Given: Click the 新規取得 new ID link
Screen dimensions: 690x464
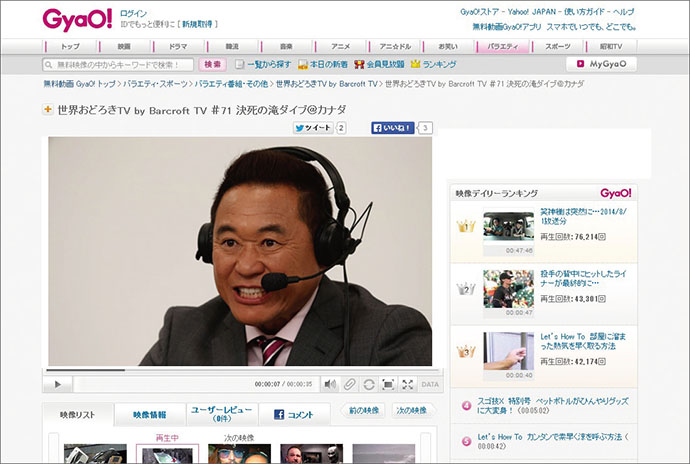Looking at the screenshot, I should point(197,24).
